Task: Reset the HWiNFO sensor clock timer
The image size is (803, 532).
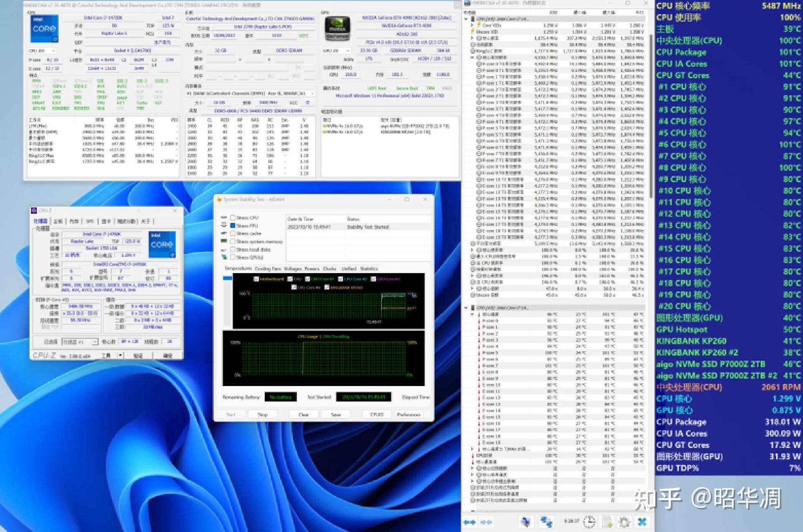Action: click(x=589, y=522)
